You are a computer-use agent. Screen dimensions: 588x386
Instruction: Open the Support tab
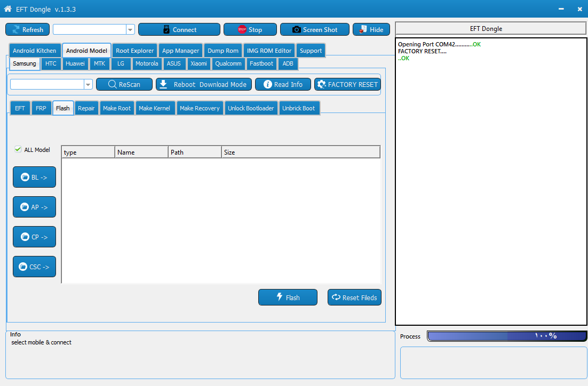311,51
